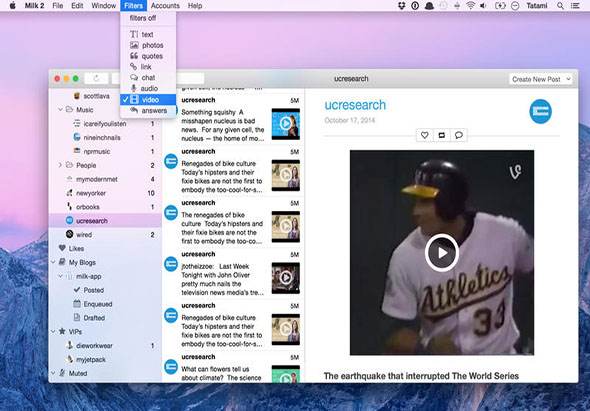
Task: Open the Help menu
Action: click(x=195, y=6)
